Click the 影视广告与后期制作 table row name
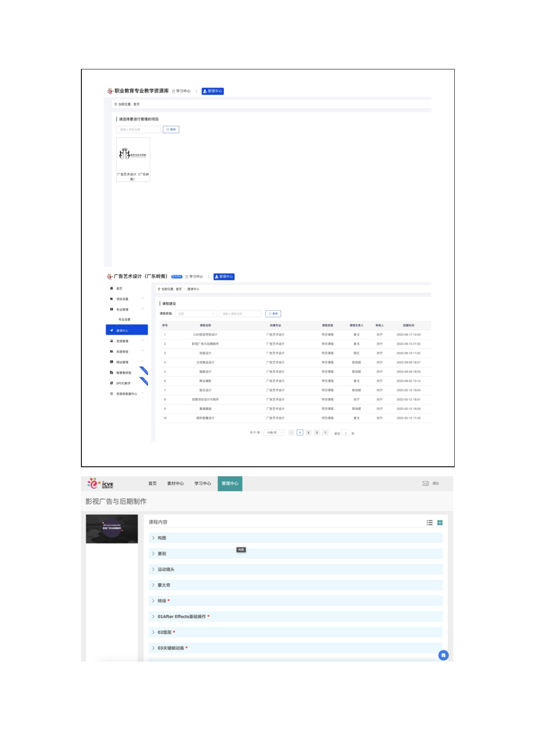Image resolution: width=534 pixels, height=756 pixels. pyautogui.click(x=205, y=344)
